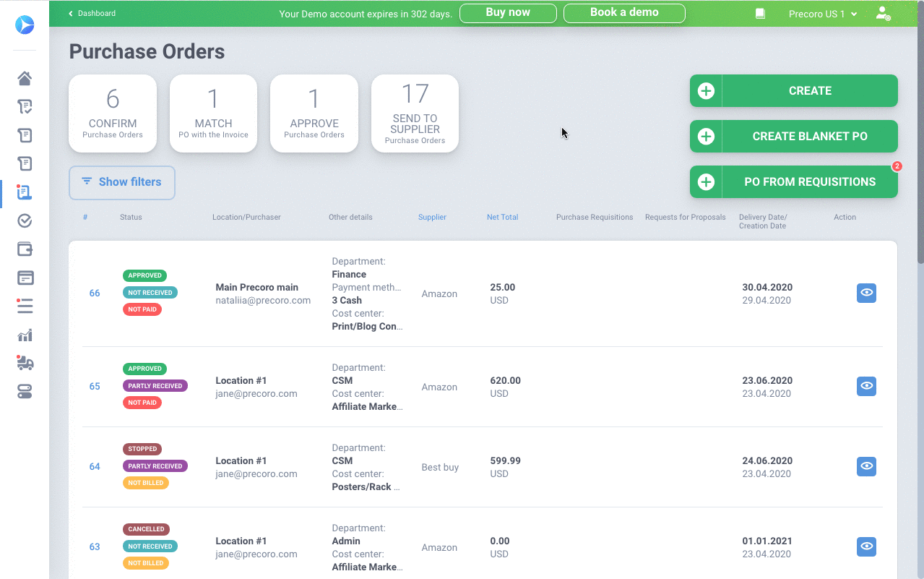Expand the Precoro US 1 company dropdown
924x579 pixels.
[822, 14]
